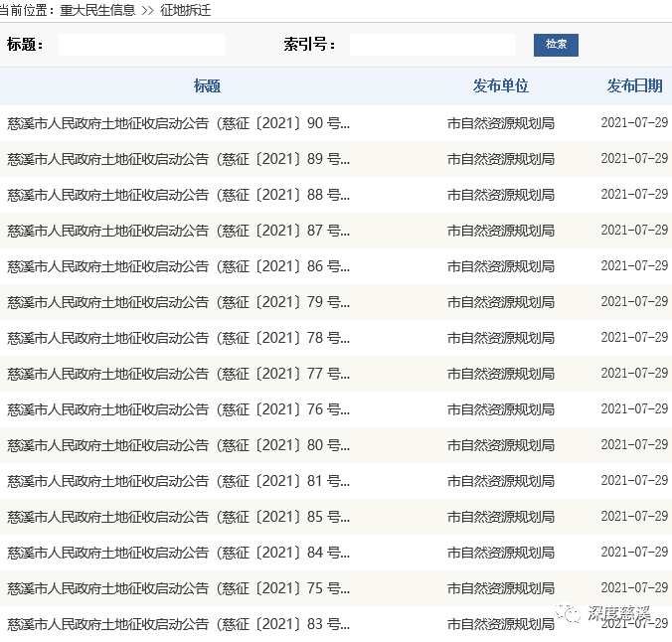This screenshot has width=672, height=642.
Task: Select 市自然资源规划局 in the 81号 row
Action: (501, 481)
